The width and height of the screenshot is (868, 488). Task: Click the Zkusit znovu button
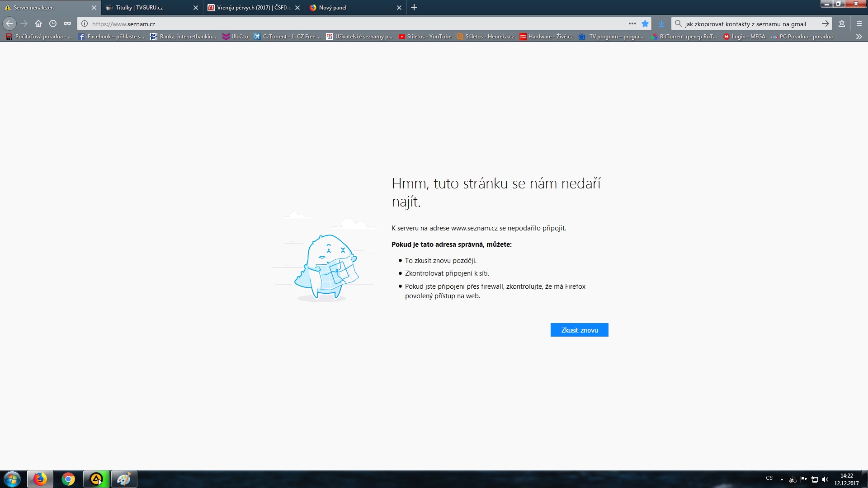(x=579, y=330)
